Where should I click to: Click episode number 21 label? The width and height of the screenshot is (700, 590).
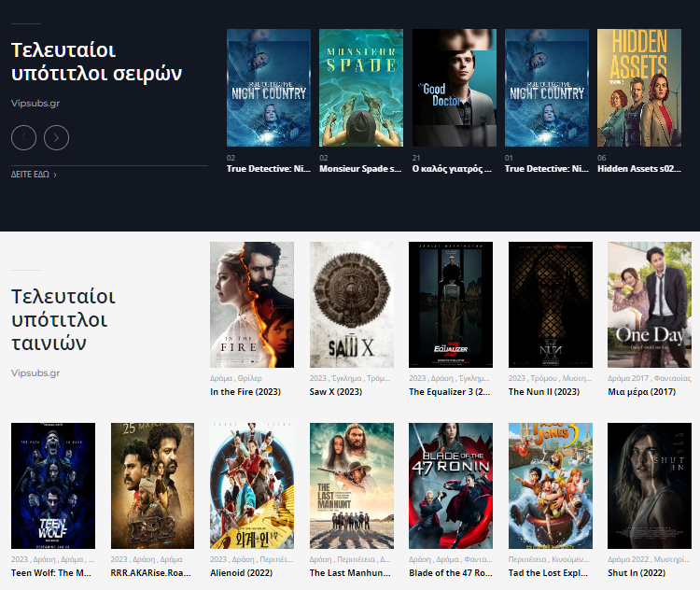pyautogui.click(x=416, y=158)
